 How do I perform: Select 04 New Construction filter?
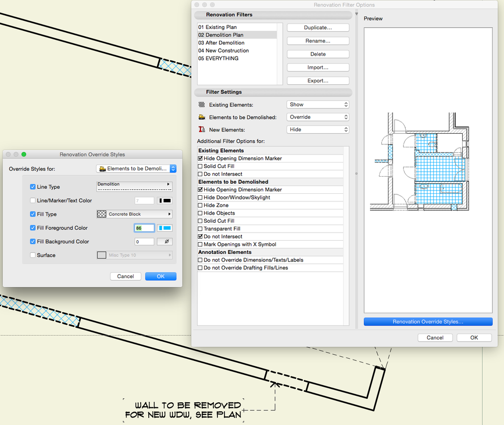[237, 50]
